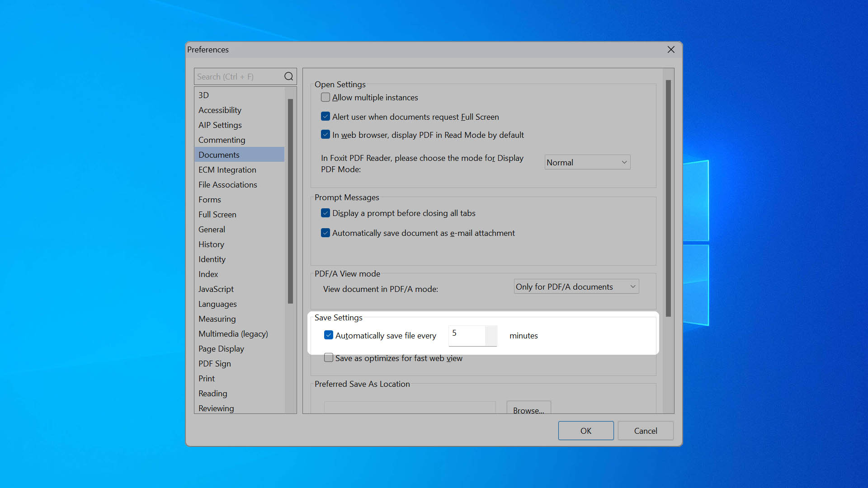
Task: Select the Languages category
Action: pyautogui.click(x=240, y=304)
